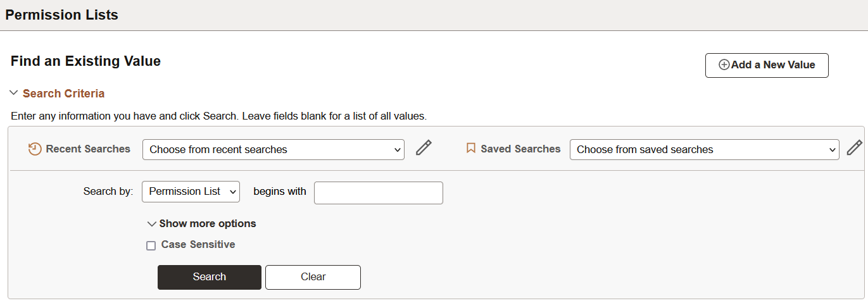The image size is (868, 303).
Task: Click the Add a New Value button
Action: point(766,65)
